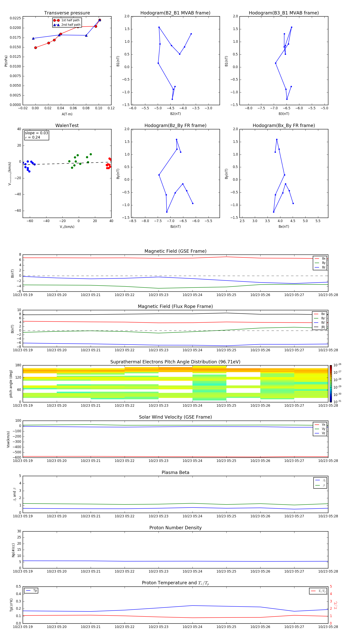The width and height of the screenshot is (351, 644).
Task: Click the 'Hodogram(B3_B1 MVAB frame)' title
Action: 284,13
